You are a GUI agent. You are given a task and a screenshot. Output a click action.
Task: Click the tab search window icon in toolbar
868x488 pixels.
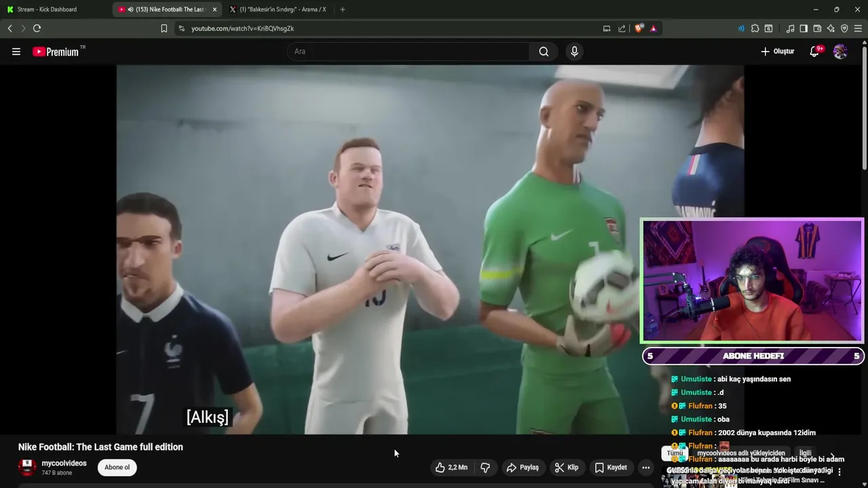768,28
